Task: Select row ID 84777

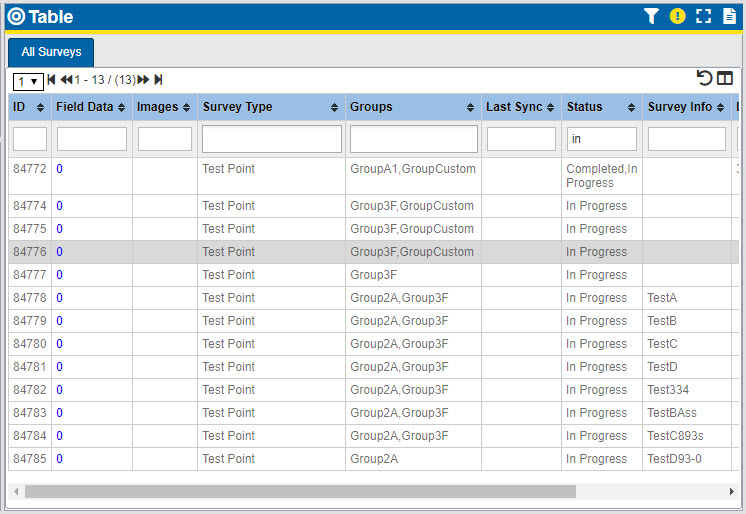Action: point(30,275)
